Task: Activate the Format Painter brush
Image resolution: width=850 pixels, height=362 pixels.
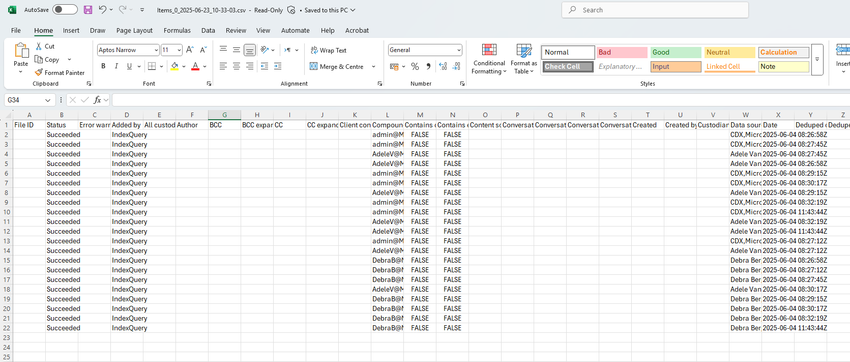Action: click(x=38, y=72)
